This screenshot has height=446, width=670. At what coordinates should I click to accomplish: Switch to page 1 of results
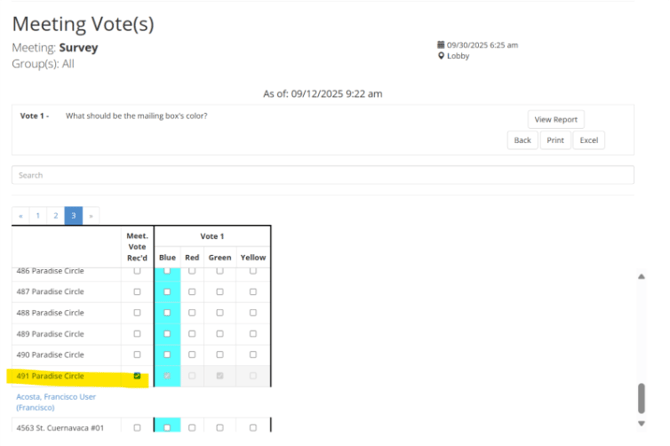coord(38,215)
